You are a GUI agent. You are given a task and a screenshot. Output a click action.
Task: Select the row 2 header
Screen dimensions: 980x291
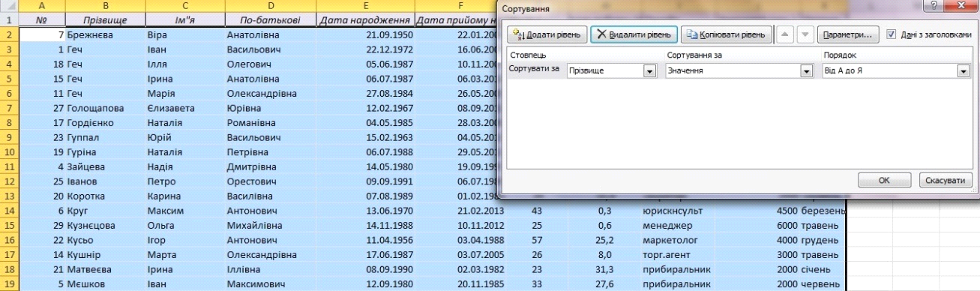(x=9, y=34)
